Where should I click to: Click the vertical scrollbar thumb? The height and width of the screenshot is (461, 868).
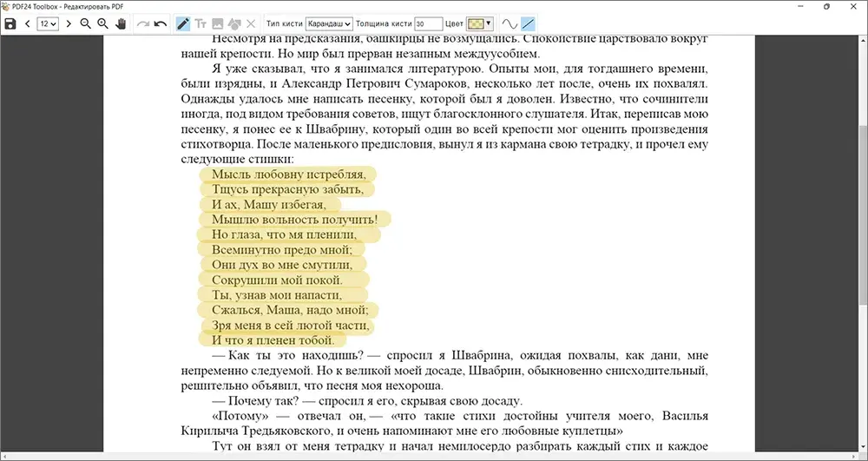863,214
